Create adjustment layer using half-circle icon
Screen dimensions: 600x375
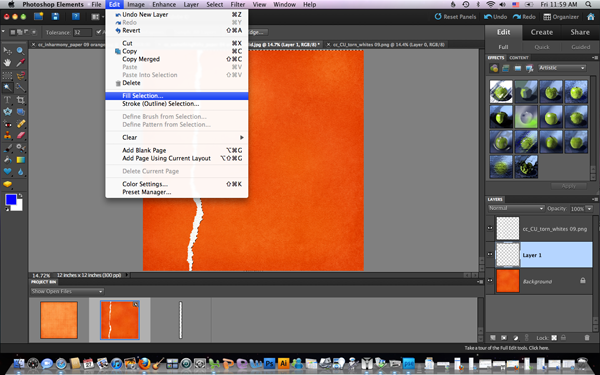[x=515, y=338]
